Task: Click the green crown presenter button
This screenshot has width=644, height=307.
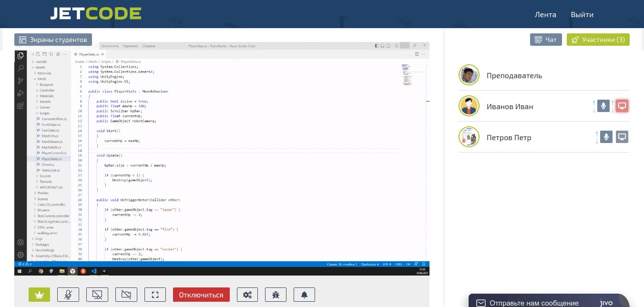Action: point(39,295)
